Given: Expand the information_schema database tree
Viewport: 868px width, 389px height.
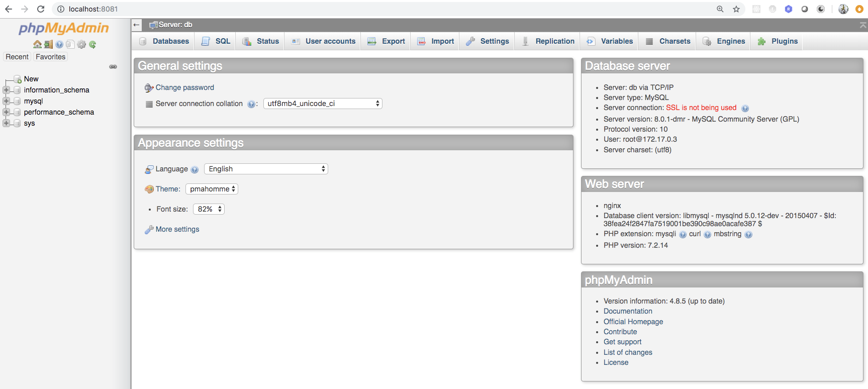Looking at the screenshot, I should point(6,90).
